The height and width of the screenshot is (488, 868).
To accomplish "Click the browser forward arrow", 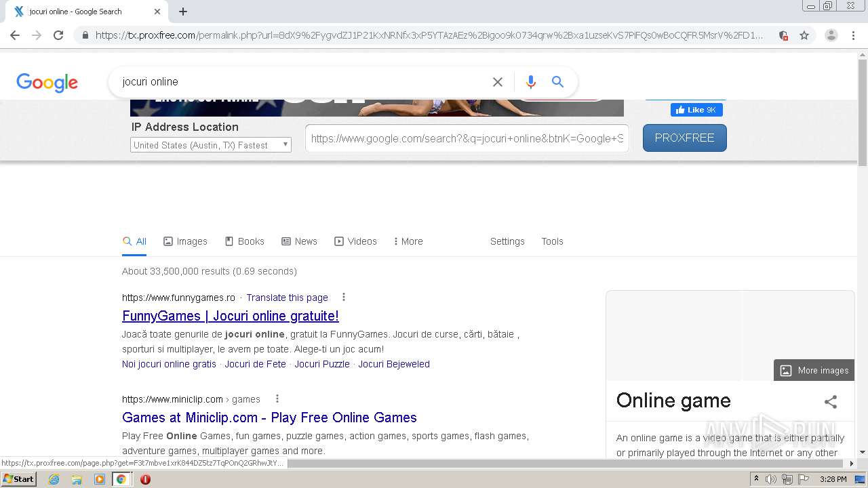I will pyautogui.click(x=37, y=35).
